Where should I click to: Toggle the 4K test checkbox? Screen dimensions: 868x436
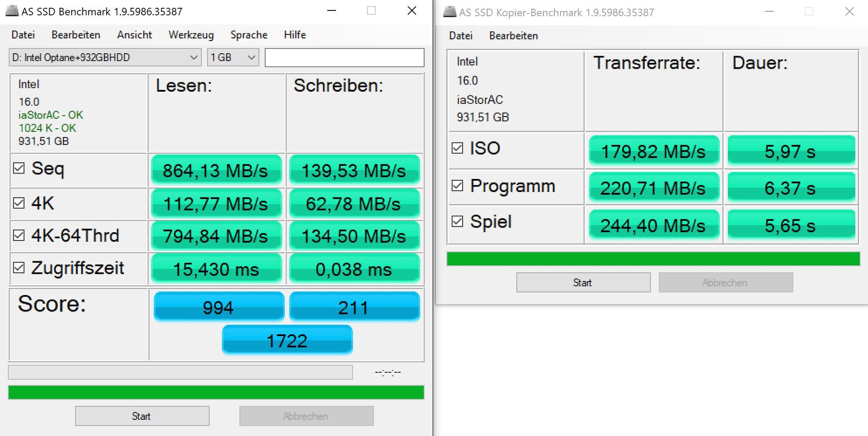(x=19, y=203)
